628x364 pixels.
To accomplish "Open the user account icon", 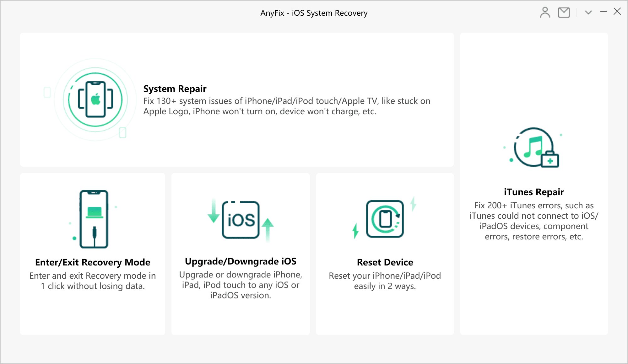I will [x=545, y=13].
